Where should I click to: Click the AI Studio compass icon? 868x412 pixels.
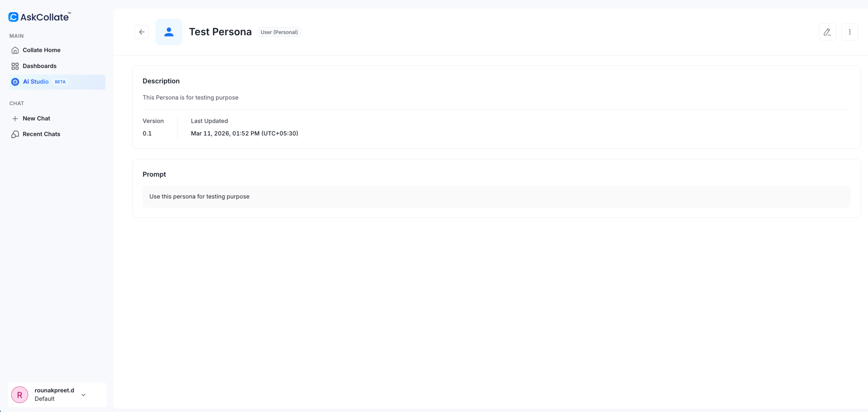pos(15,82)
